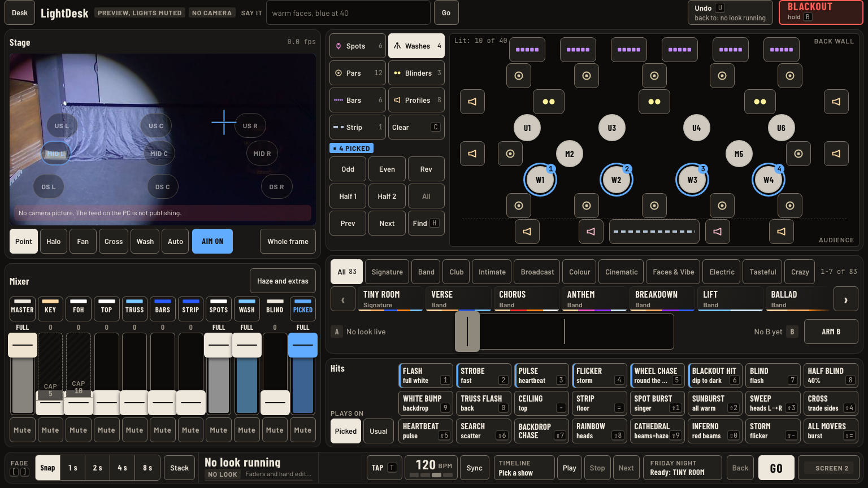The height and width of the screenshot is (488, 868).
Task: Select the Bars fixture group
Action: (x=358, y=101)
